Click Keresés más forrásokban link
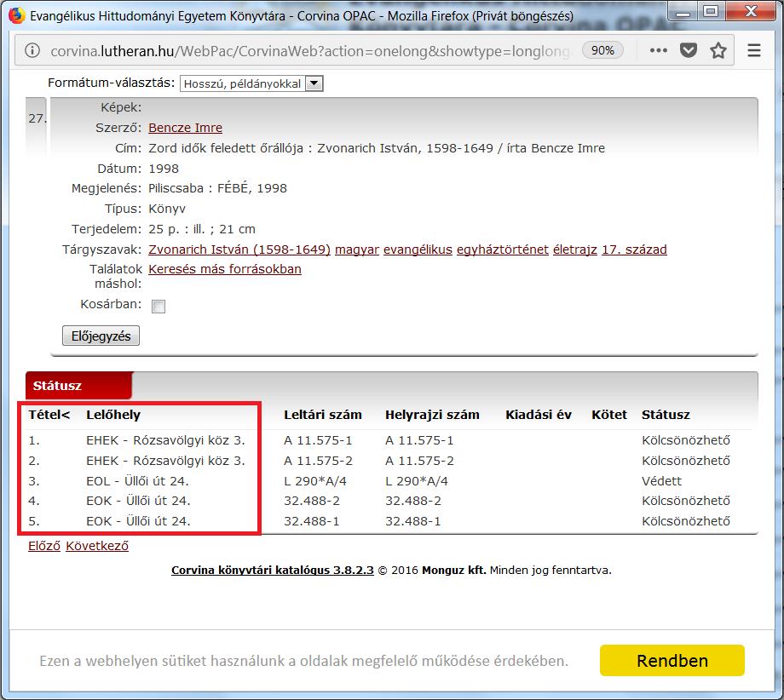 [225, 269]
